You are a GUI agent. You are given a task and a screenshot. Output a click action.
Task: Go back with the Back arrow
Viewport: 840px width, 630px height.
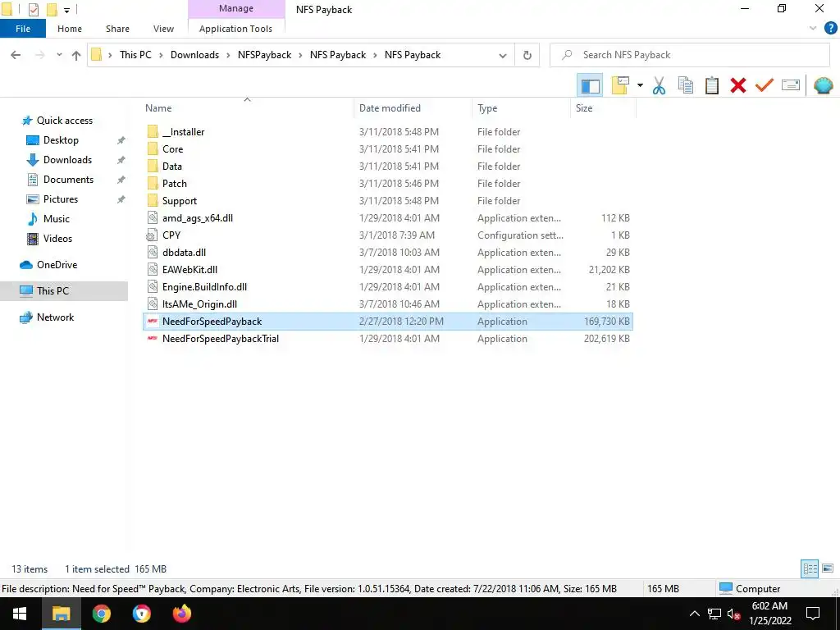click(x=16, y=55)
